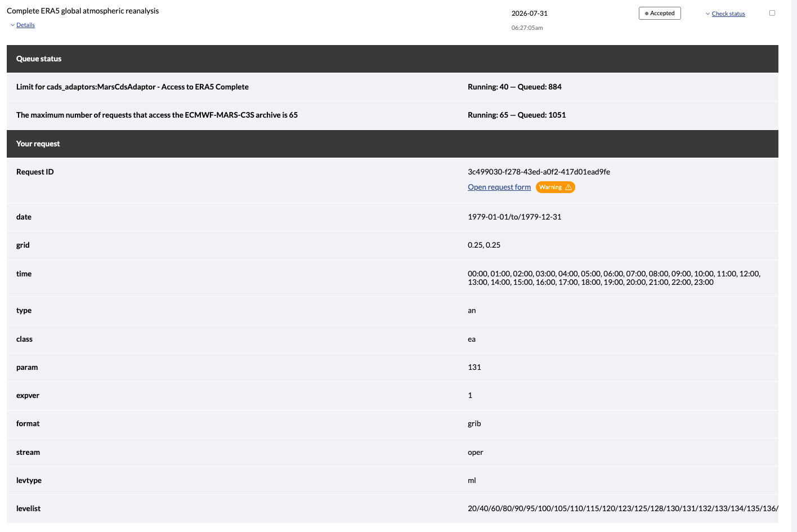797x532 pixels.
Task: Click the format value 'grib'
Action: click(x=474, y=423)
